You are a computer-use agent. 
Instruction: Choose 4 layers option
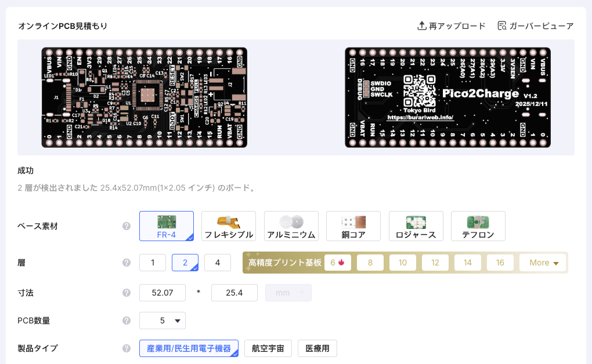click(x=218, y=263)
